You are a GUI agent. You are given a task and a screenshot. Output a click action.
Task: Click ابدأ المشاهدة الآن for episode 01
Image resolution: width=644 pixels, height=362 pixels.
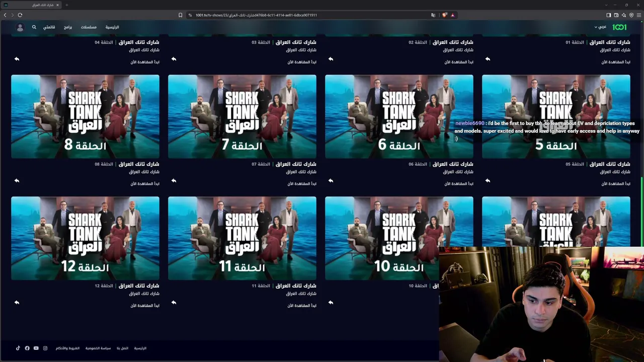tap(616, 62)
